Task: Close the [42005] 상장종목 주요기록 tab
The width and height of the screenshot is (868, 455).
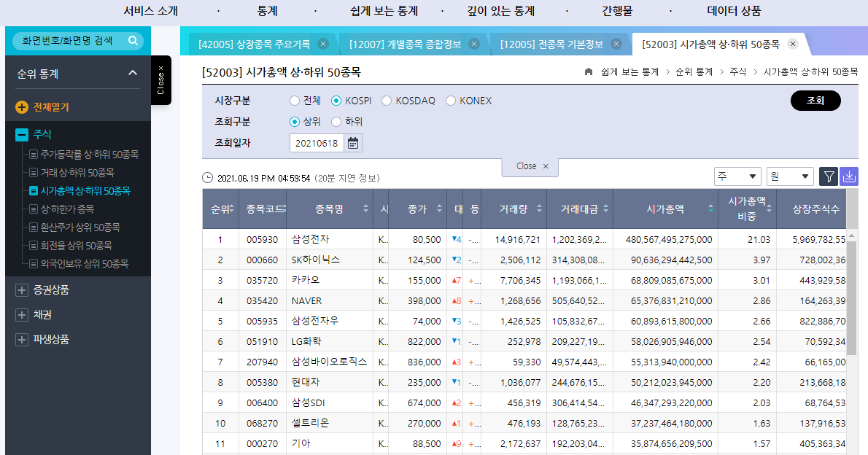Action: [323, 44]
